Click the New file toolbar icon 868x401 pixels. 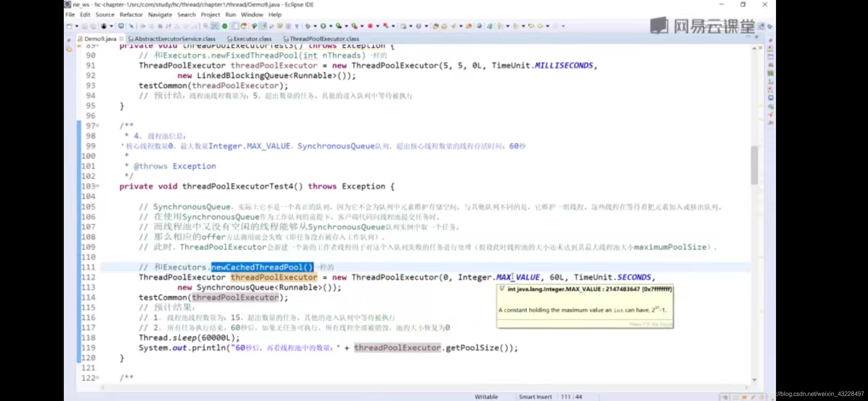pos(69,26)
